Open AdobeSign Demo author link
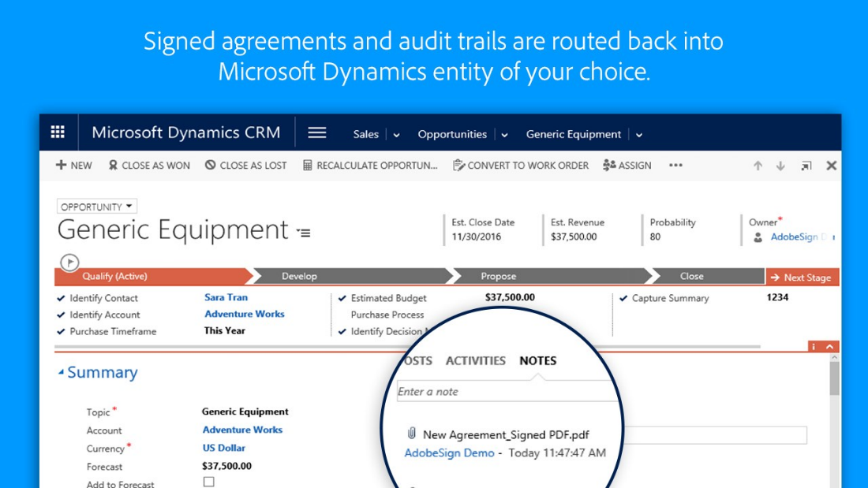This screenshot has width=868, height=488. click(449, 453)
